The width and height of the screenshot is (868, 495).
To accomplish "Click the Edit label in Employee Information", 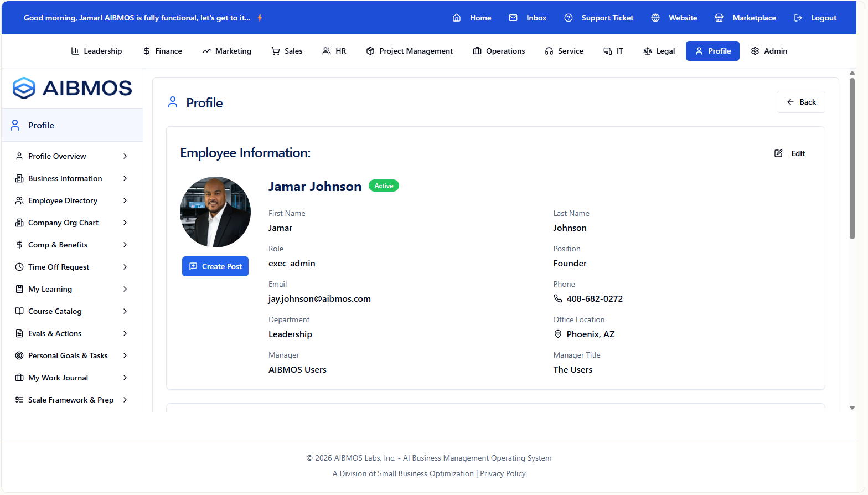I will [798, 153].
